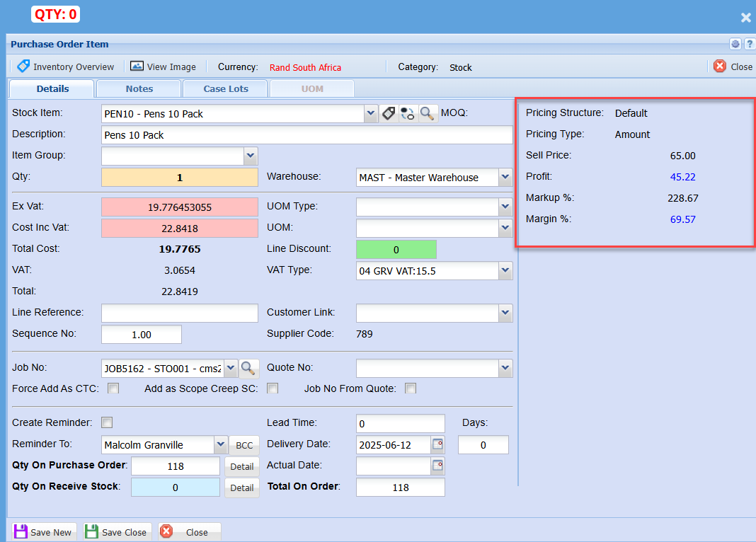Screen dimensions: 756x542
Task: Open the Delivery Date calendar picker
Action: 437,444
